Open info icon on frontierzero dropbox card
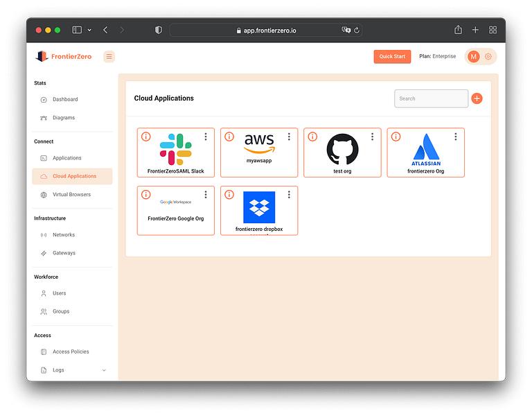Image resolution: width=532 pixels, height=416 pixels. point(229,195)
